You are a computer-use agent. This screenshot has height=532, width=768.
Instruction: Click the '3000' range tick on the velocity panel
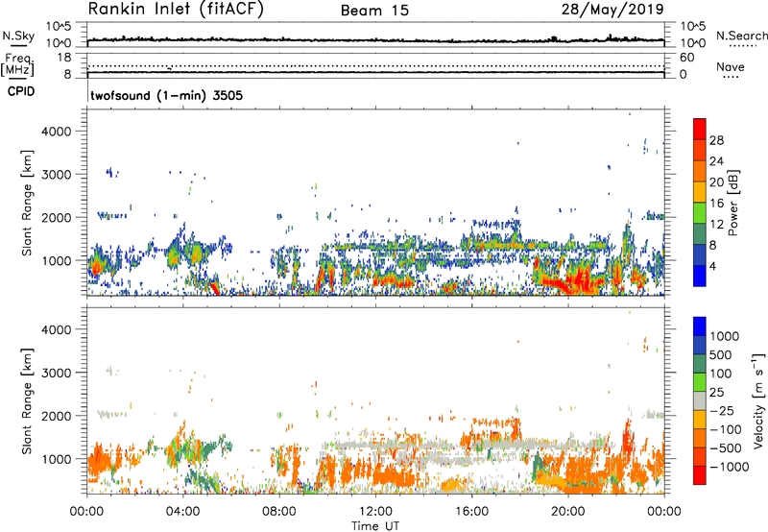pos(57,373)
